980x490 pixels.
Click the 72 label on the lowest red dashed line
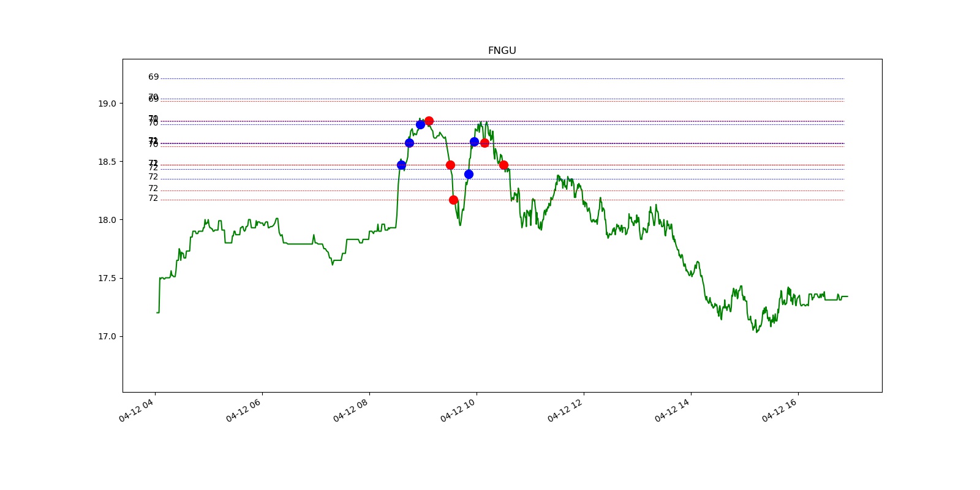(x=153, y=198)
